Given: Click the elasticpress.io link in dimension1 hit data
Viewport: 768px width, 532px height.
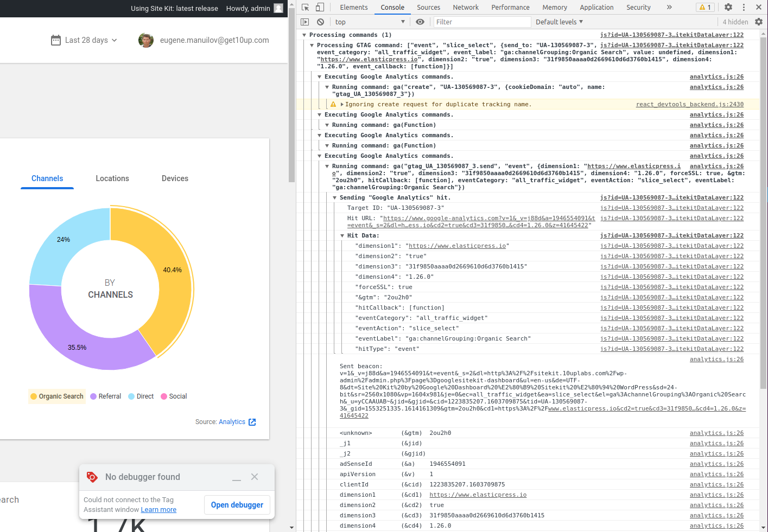Looking at the screenshot, I should tap(457, 246).
